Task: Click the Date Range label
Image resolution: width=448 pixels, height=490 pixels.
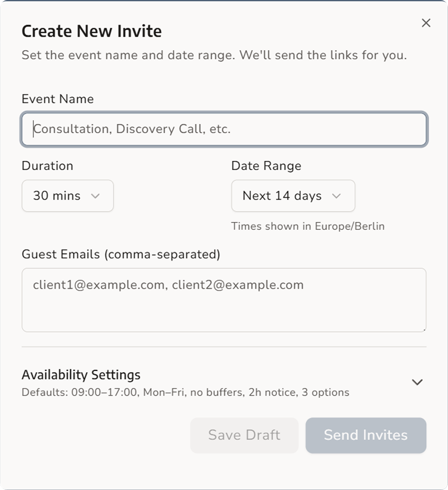Action: click(266, 165)
